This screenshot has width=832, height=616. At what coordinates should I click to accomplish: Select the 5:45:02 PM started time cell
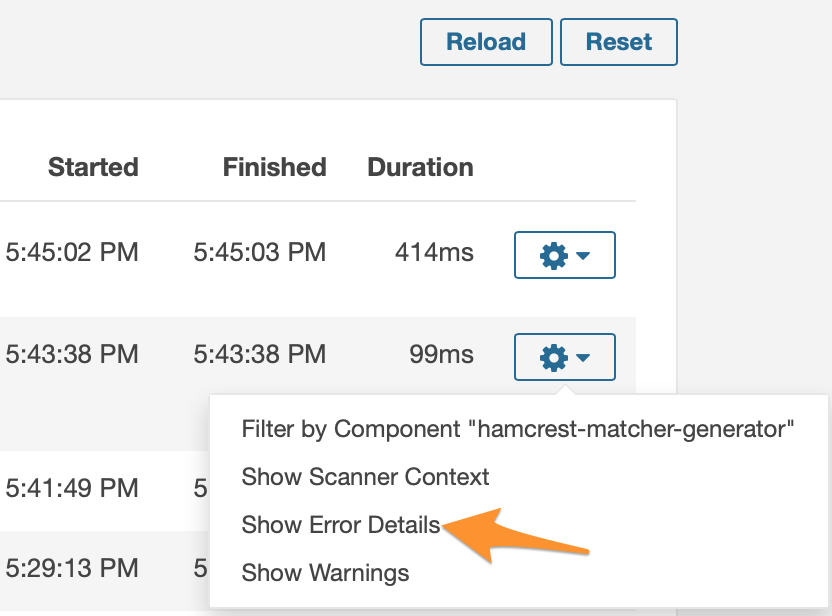72,253
